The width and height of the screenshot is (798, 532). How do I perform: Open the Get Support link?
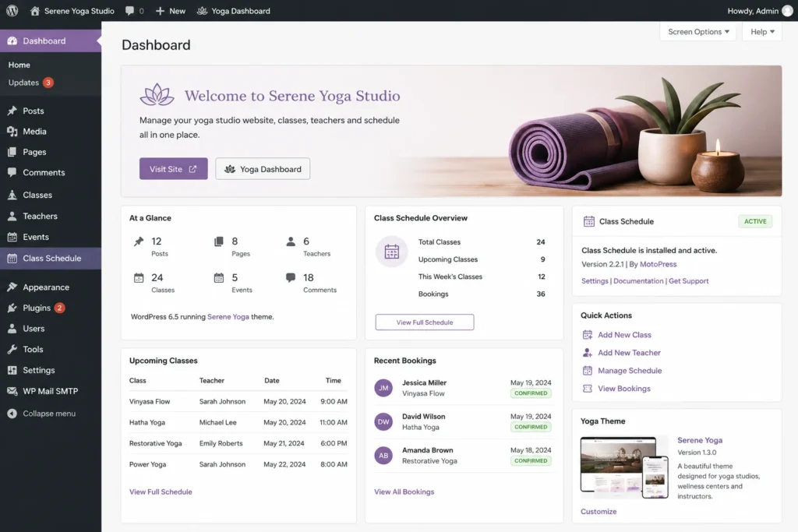tap(689, 280)
